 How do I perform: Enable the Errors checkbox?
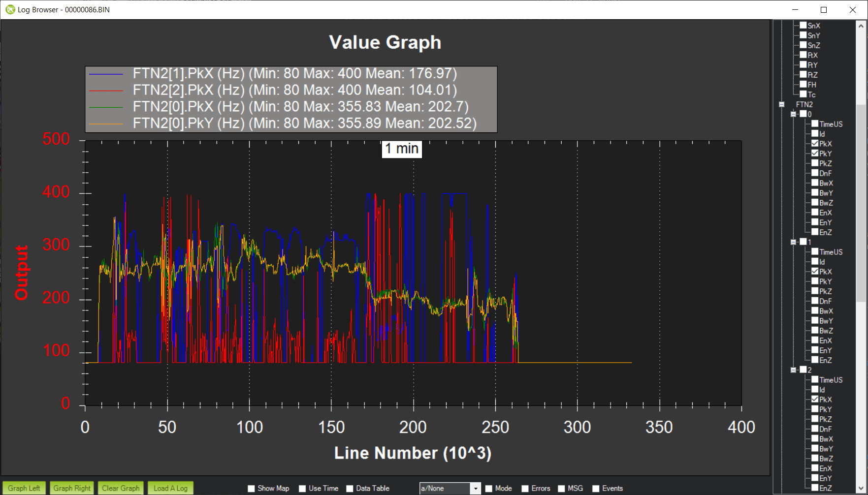[x=525, y=488]
